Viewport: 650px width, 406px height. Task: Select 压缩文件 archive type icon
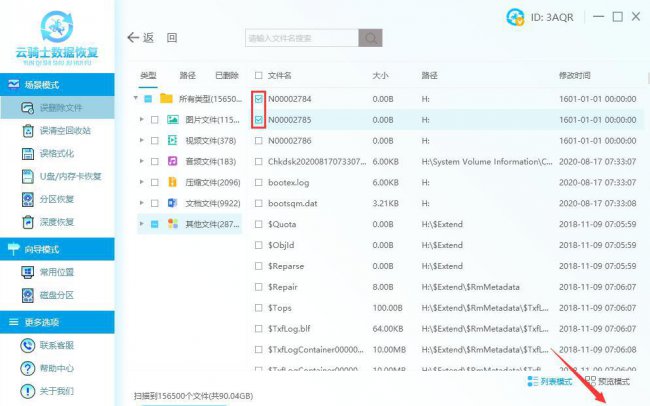coord(172,182)
